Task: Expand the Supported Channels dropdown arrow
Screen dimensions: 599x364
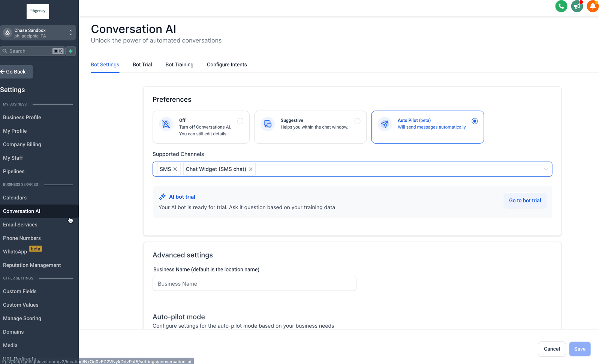Action: click(545, 169)
